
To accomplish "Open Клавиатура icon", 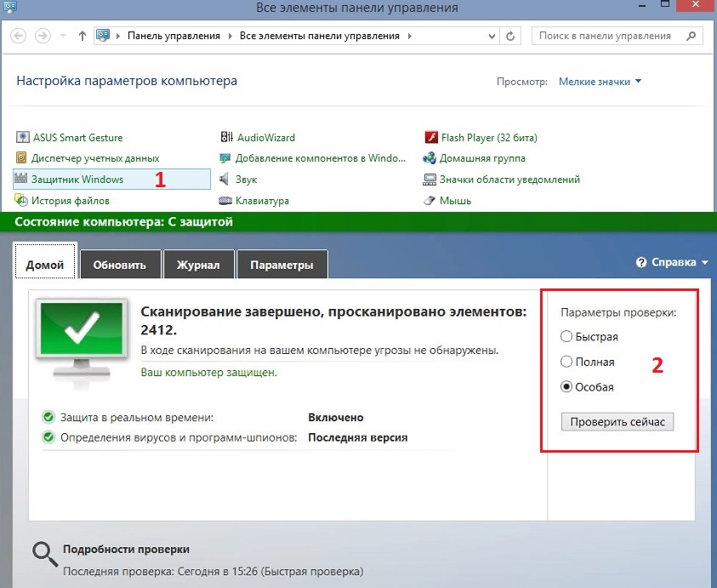I will (x=225, y=201).
